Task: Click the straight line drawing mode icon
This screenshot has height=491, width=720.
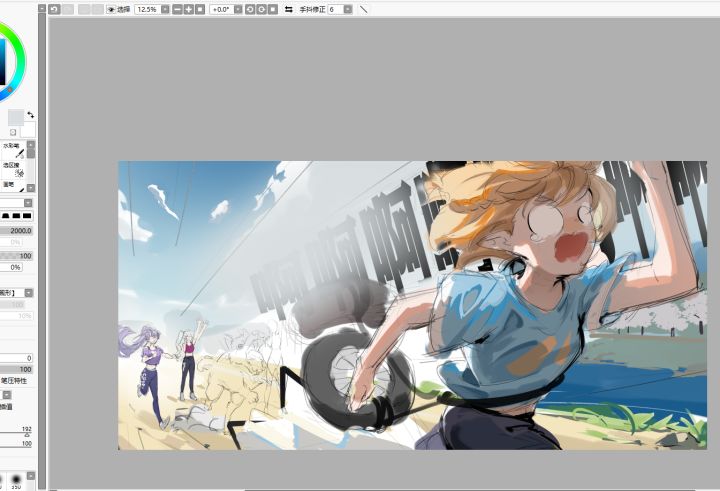Action: pyautogui.click(x=363, y=9)
